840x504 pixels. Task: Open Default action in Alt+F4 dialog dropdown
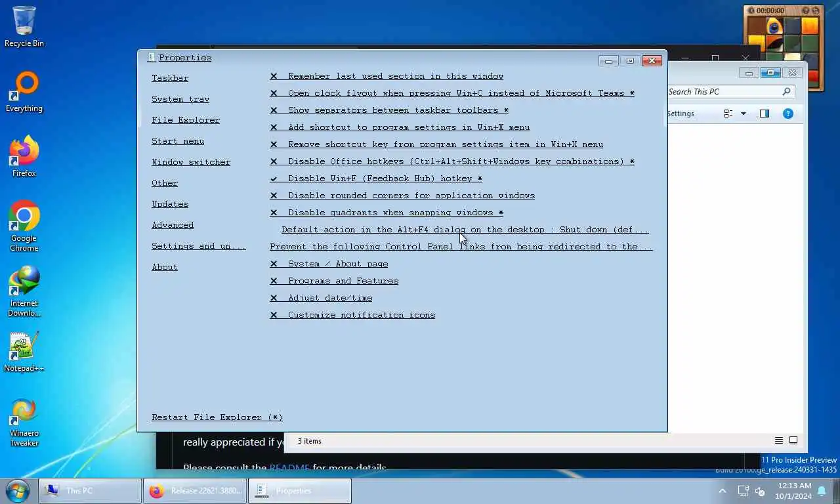(x=465, y=230)
